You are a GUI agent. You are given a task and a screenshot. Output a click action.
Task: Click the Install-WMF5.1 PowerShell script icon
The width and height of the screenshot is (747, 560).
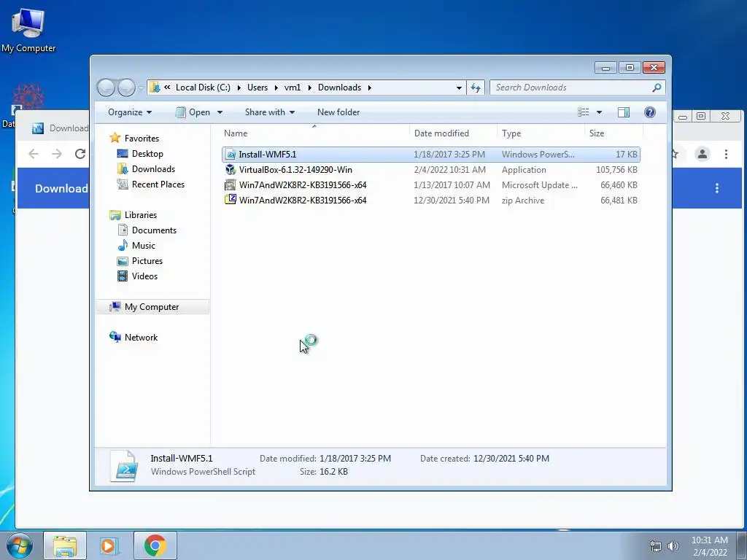pyautogui.click(x=231, y=155)
